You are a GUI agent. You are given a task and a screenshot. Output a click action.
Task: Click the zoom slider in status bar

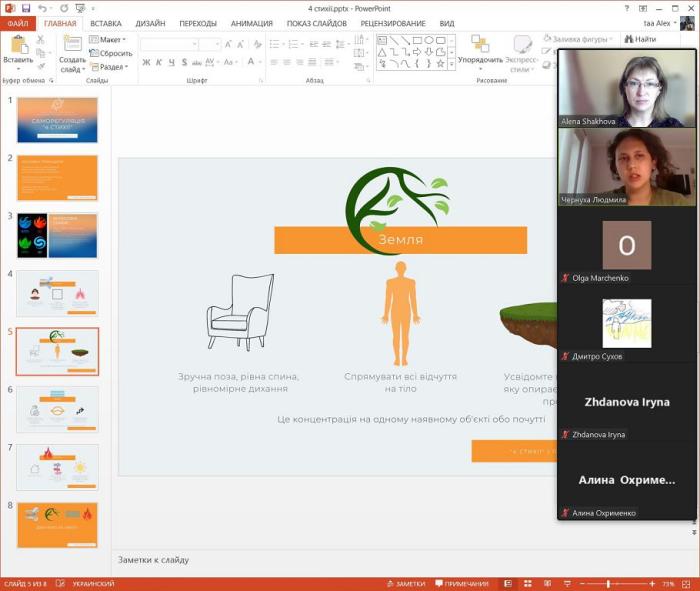pyautogui.click(x=608, y=584)
